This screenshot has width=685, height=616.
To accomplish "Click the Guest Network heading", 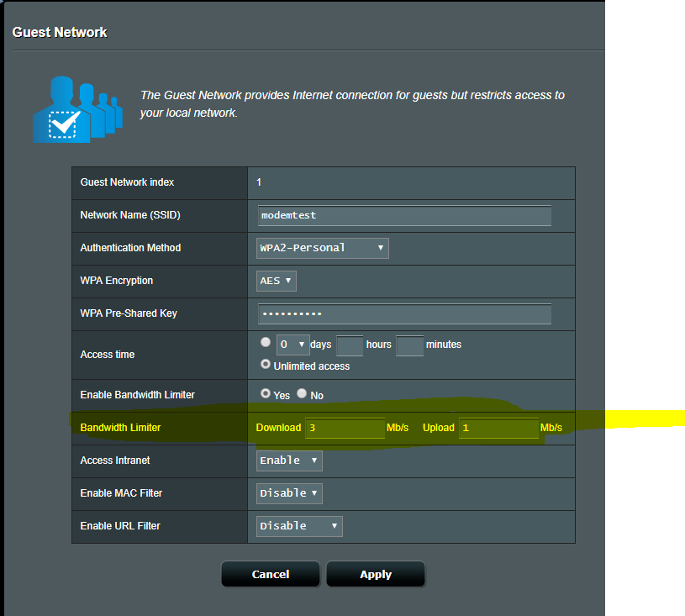I will (60, 33).
